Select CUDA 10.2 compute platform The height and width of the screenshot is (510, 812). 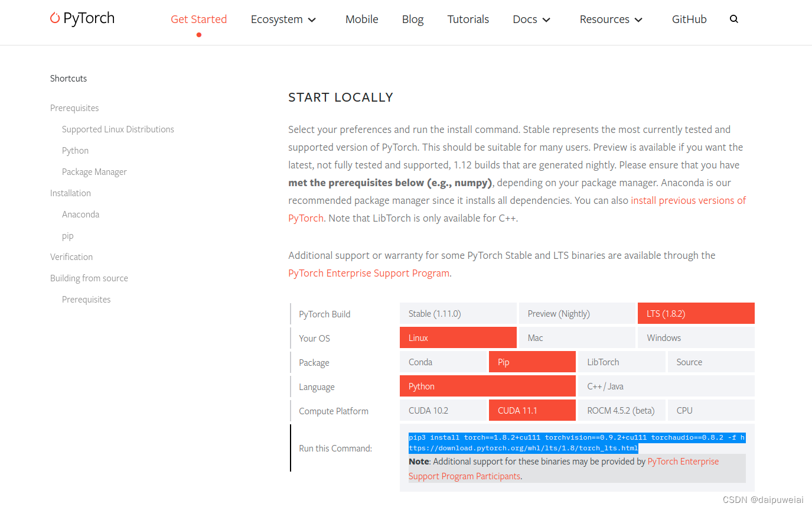click(x=443, y=410)
